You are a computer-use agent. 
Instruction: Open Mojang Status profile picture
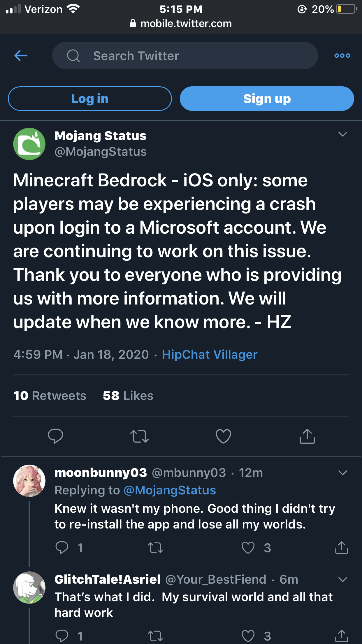(x=29, y=144)
